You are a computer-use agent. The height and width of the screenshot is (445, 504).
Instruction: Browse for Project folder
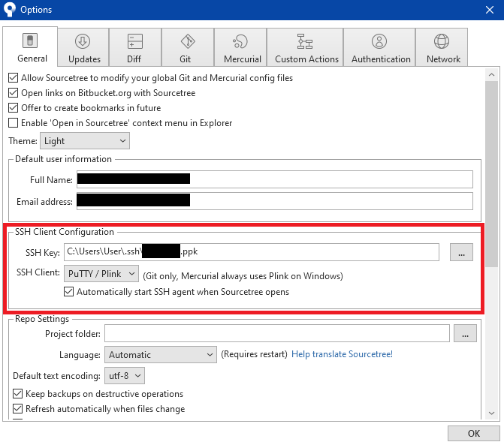pos(465,333)
